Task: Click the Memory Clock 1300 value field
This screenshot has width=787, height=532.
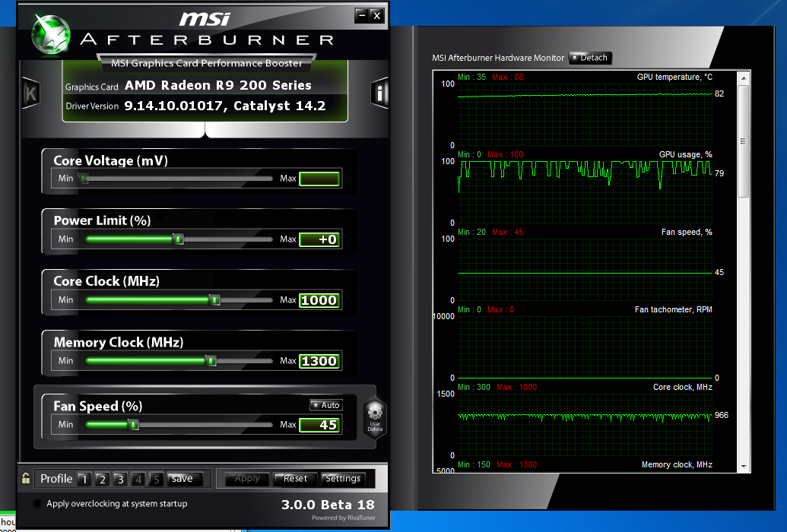Action: [x=319, y=361]
